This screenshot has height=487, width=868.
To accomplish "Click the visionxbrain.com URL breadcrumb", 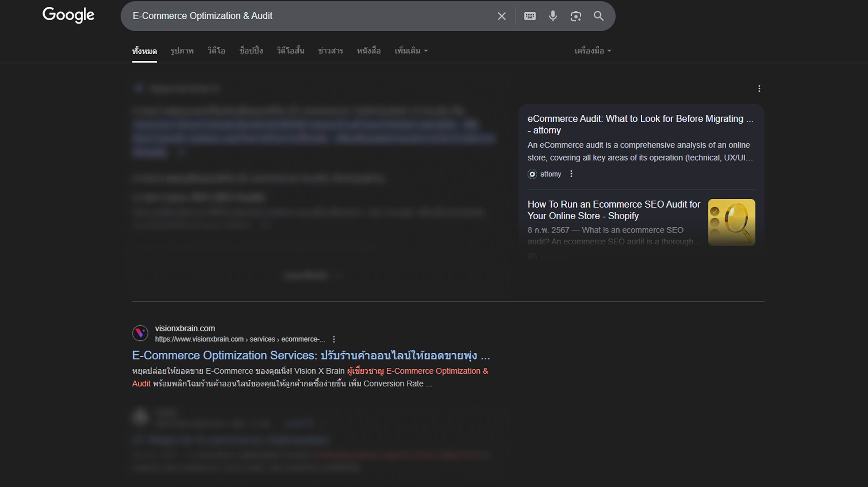I will coord(240,340).
